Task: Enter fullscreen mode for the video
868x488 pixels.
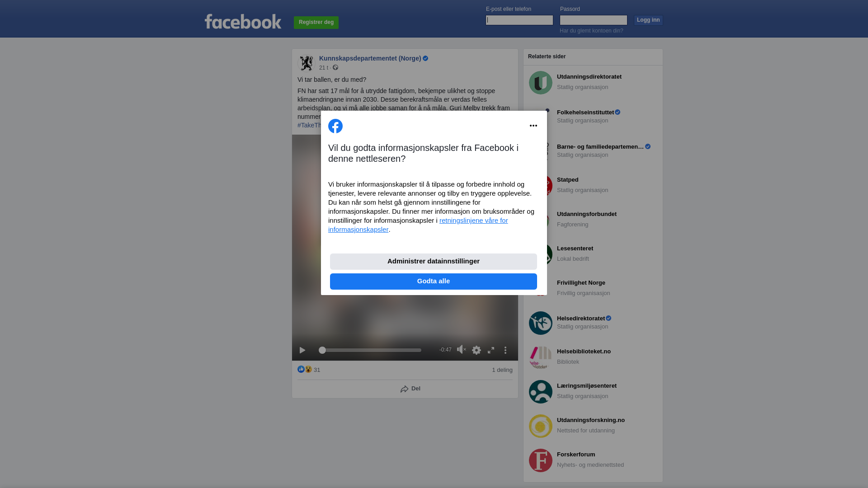Action: [x=491, y=350]
